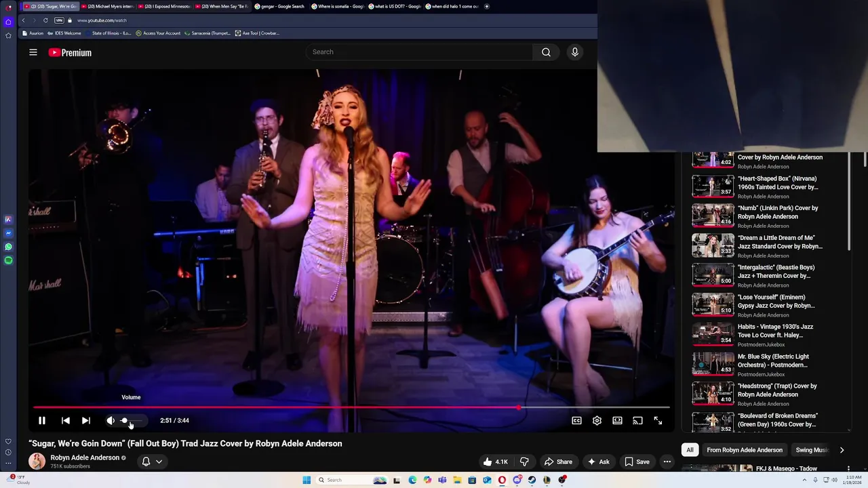868x488 pixels.
Task: Open Windows Start menu
Action: (x=307, y=480)
